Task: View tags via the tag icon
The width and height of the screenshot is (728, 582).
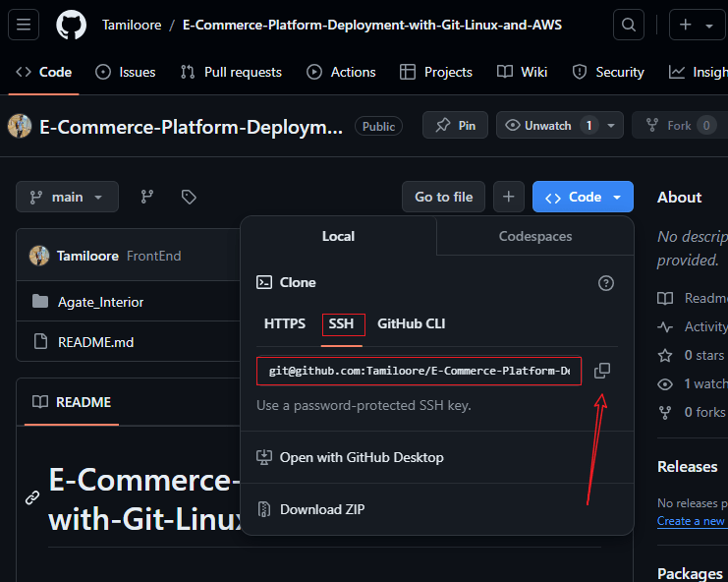Action: [189, 197]
